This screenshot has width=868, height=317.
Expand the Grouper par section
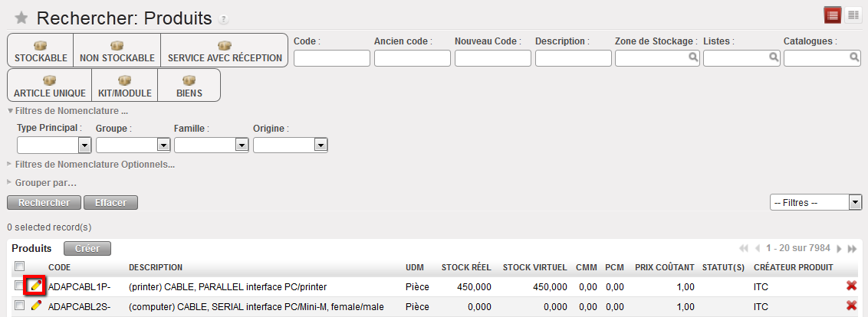45,182
